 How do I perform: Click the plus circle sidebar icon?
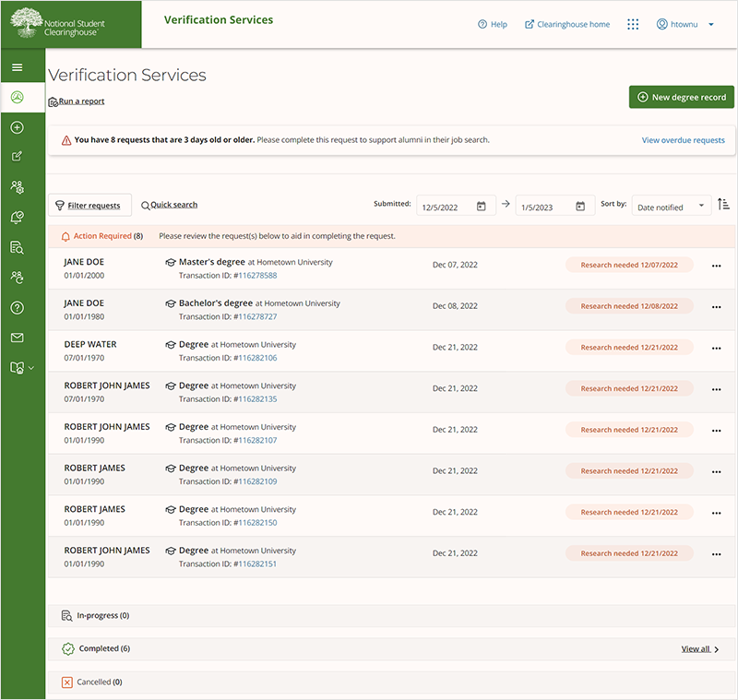pos(18,127)
